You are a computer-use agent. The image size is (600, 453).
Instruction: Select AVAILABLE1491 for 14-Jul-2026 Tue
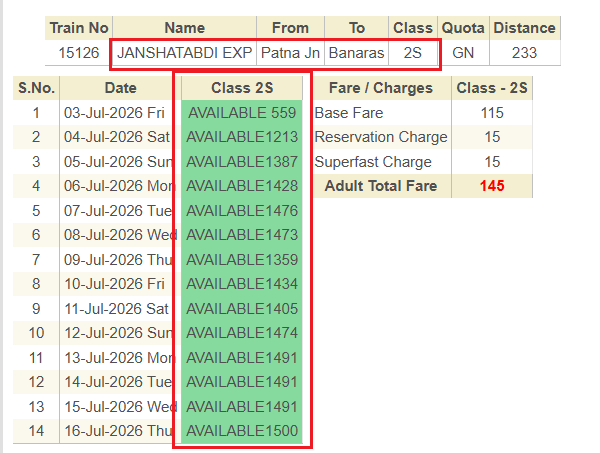point(242,382)
